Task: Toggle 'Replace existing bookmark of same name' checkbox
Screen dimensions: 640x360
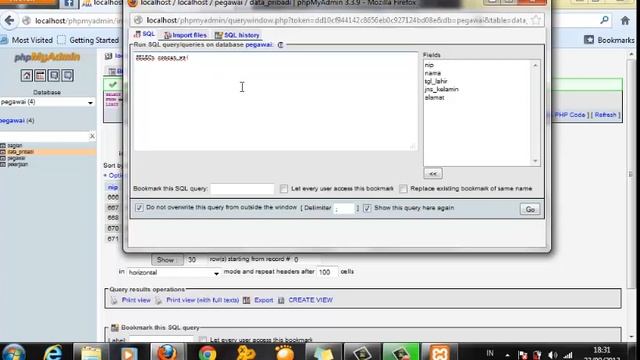Action: pyautogui.click(x=403, y=189)
